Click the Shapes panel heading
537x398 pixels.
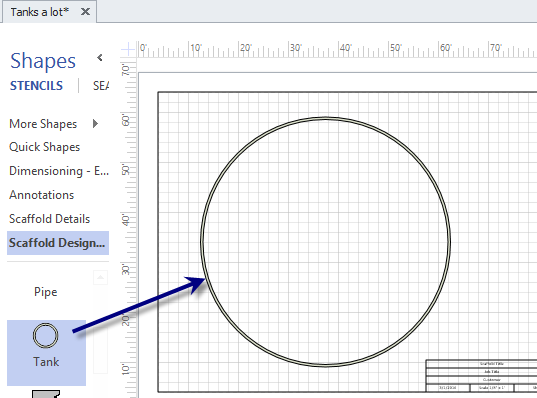coord(43,61)
